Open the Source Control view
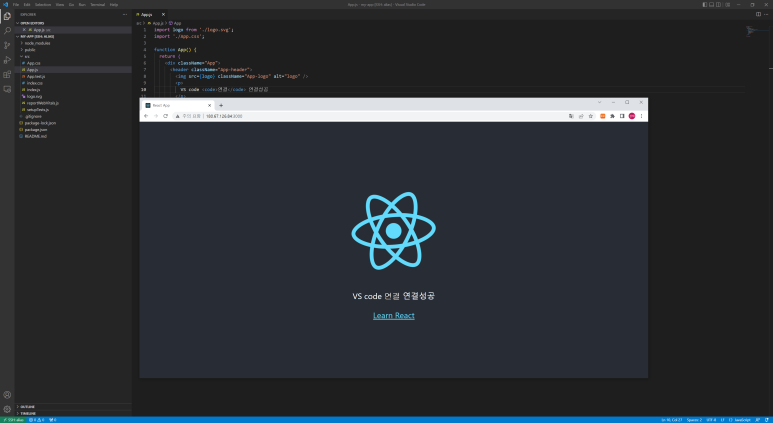This screenshot has width=773, height=423. click(7, 45)
